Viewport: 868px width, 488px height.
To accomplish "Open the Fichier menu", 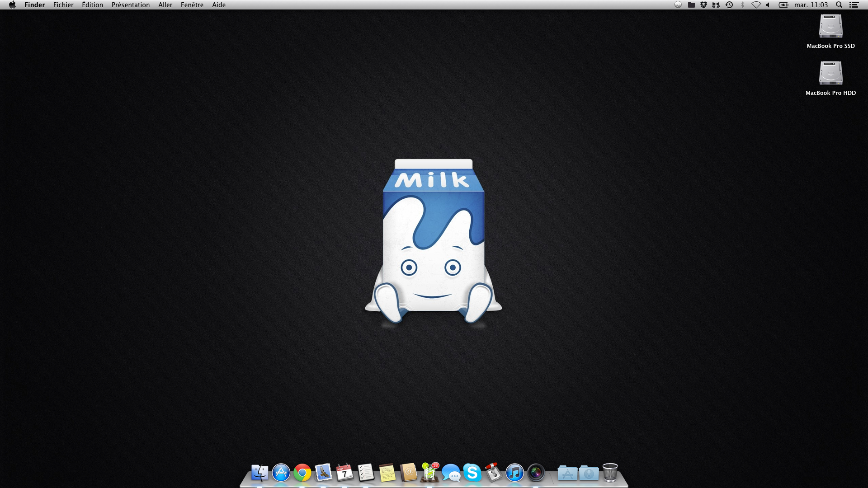I will pyautogui.click(x=63, y=5).
